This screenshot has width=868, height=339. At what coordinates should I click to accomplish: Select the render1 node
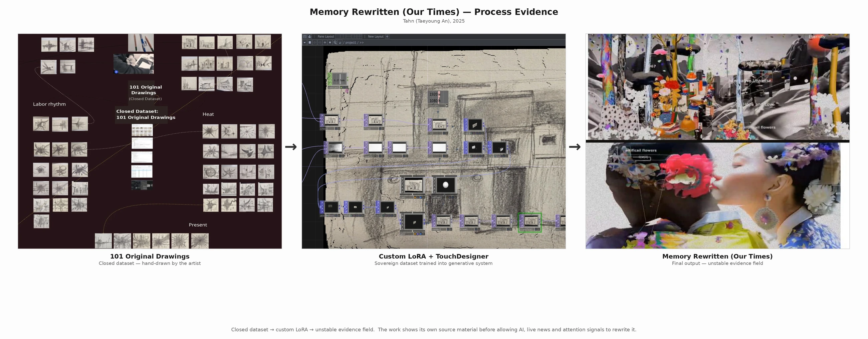442,223
